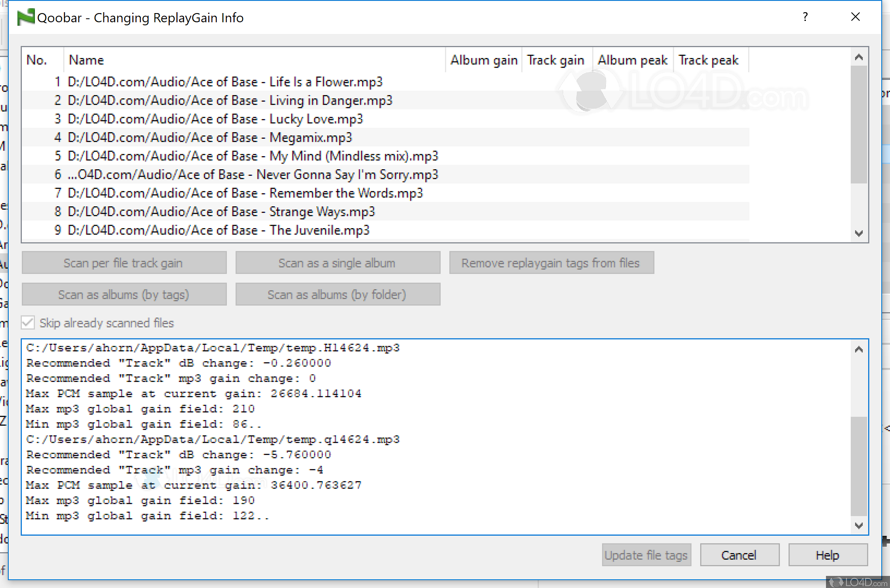Click the Cancel button
Screen dimensions: 890x588
(x=739, y=555)
